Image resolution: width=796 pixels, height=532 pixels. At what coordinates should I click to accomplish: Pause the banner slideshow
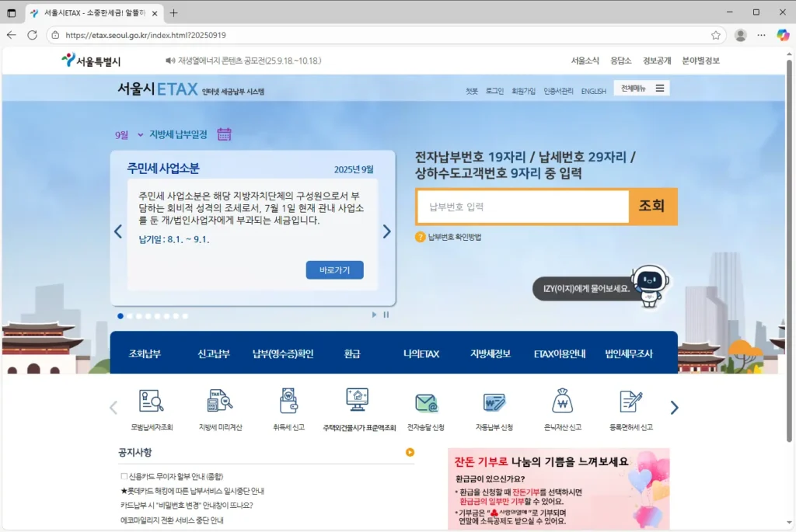click(386, 315)
